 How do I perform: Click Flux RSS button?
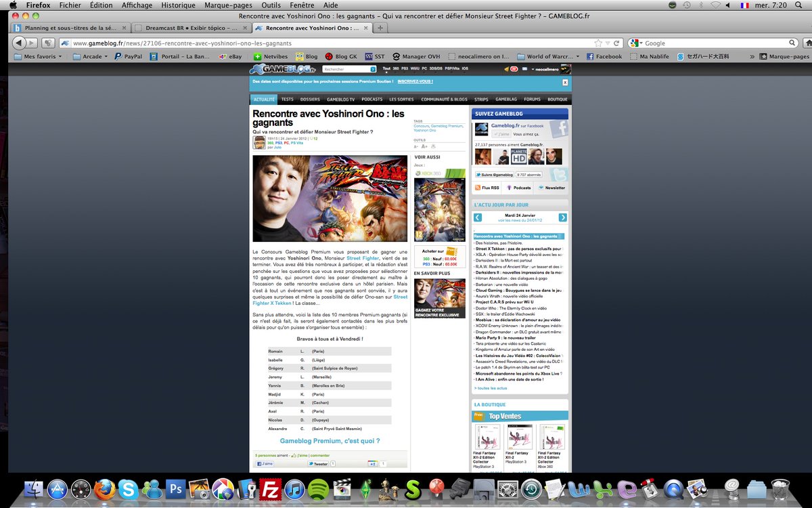click(487, 188)
